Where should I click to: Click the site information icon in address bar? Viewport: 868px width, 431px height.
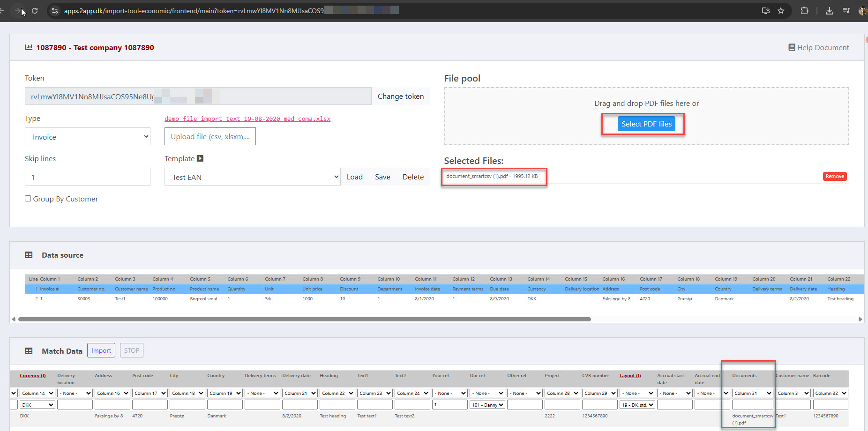55,10
